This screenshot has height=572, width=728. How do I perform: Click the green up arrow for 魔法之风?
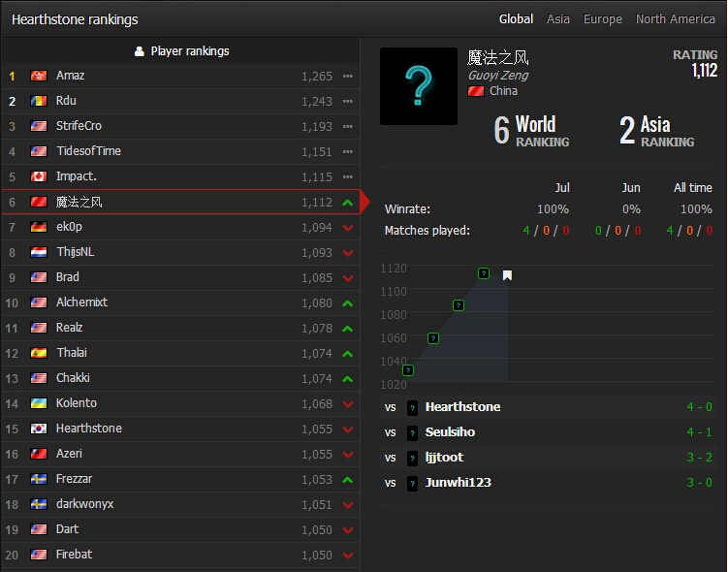pyautogui.click(x=348, y=203)
